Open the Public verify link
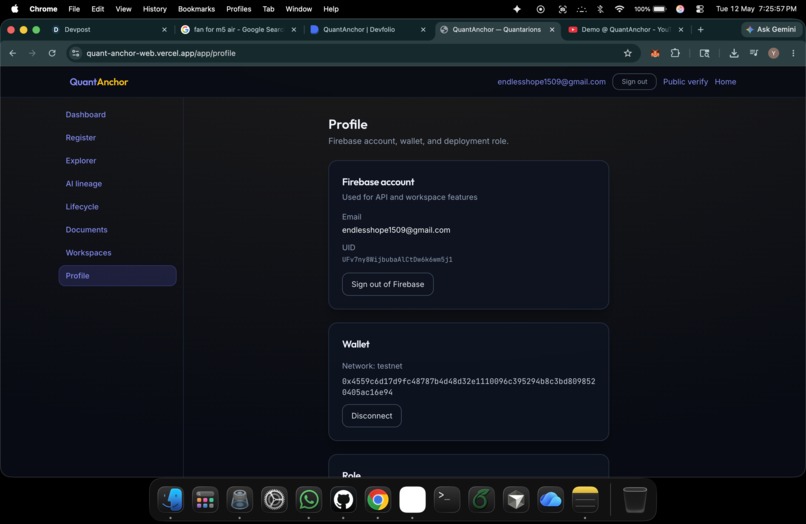806x524 pixels. point(685,82)
